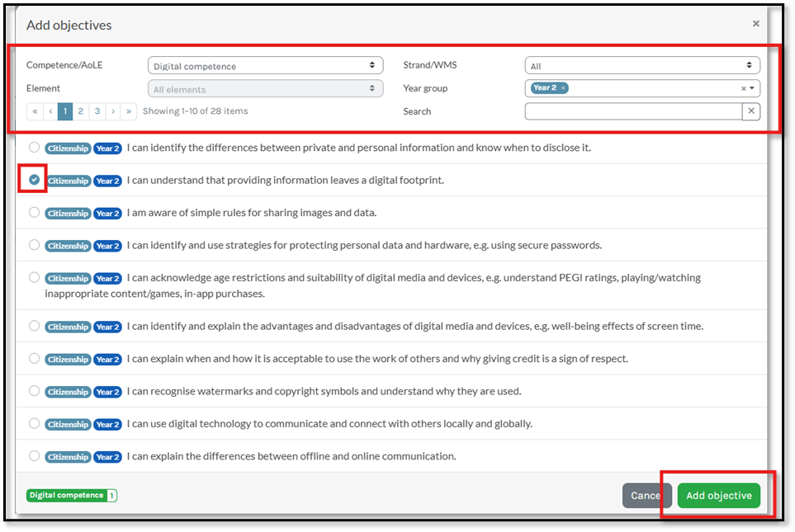Go to previous page arrow
The image size is (795, 532).
pyautogui.click(x=50, y=111)
